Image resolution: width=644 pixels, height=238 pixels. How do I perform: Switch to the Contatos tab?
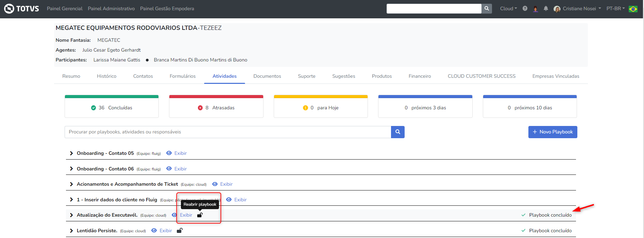pyautogui.click(x=143, y=76)
